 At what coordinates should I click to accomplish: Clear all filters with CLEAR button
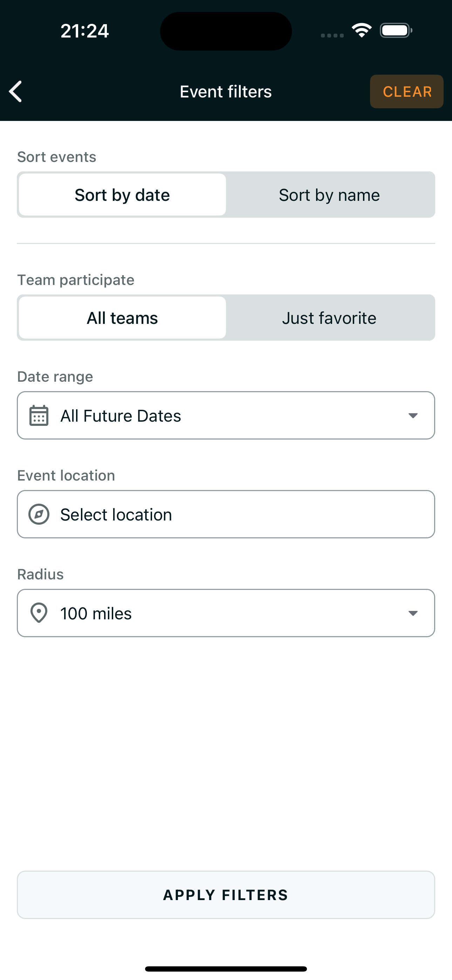[407, 91]
